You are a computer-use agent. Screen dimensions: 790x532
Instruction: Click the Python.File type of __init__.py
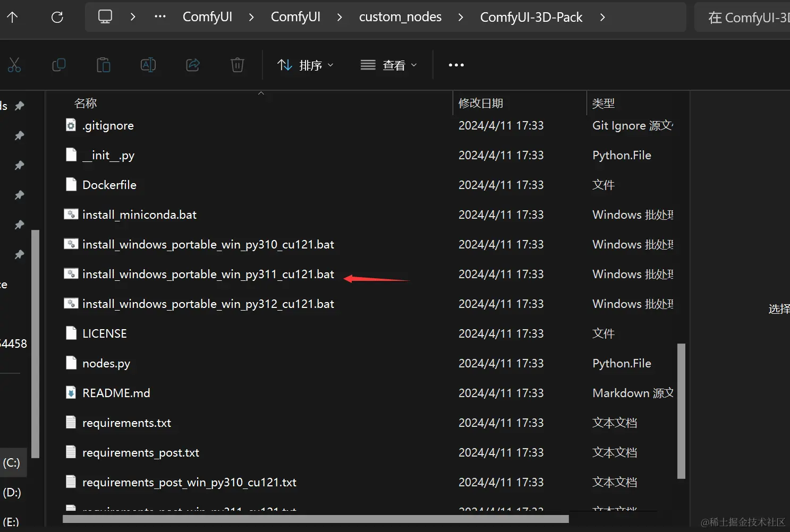pyautogui.click(x=622, y=155)
